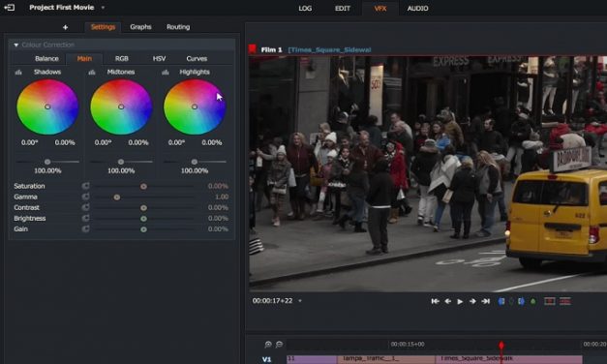Click Highlights strength value 0.00%
The width and height of the screenshot is (607, 364).
212,142
